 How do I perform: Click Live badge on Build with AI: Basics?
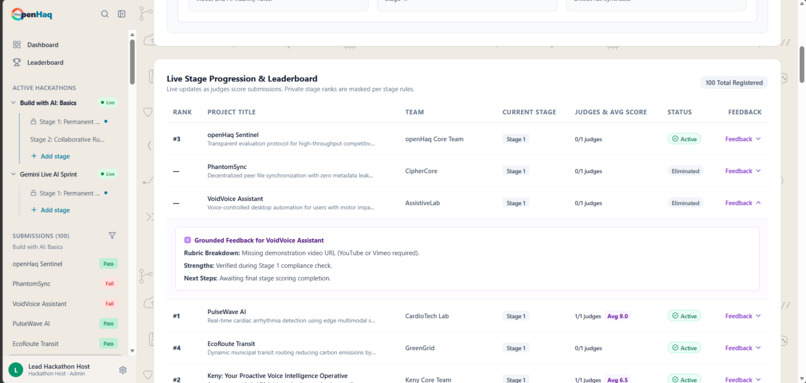[x=108, y=103]
